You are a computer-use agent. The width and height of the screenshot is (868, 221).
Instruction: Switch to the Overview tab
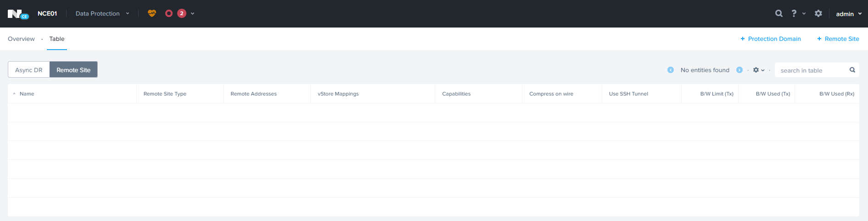pyautogui.click(x=21, y=39)
